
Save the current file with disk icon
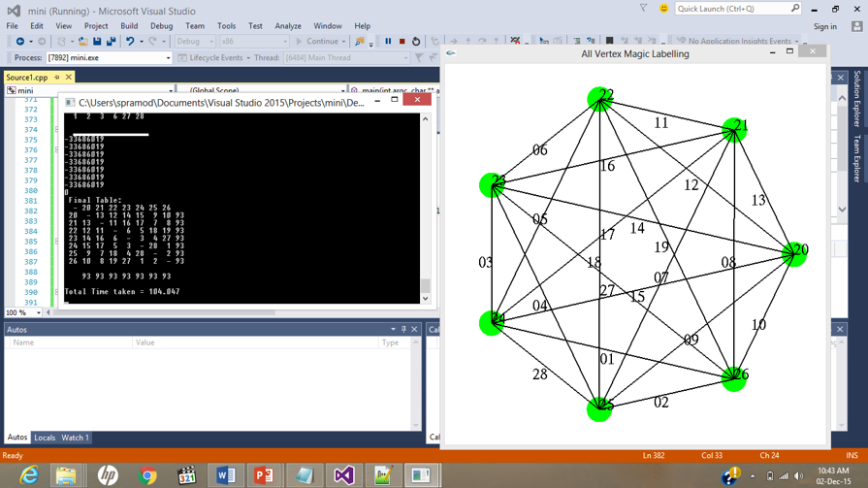coord(97,41)
